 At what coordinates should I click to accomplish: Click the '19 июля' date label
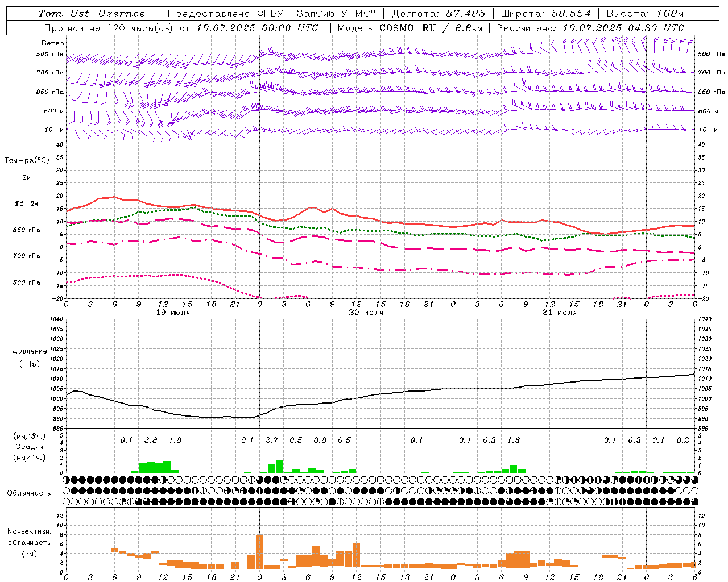point(173,313)
